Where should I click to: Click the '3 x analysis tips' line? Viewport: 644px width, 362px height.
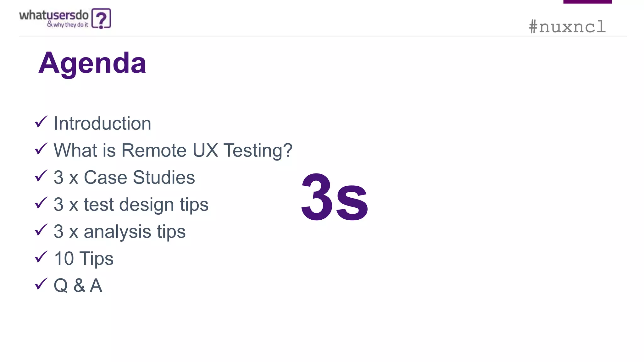(119, 232)
